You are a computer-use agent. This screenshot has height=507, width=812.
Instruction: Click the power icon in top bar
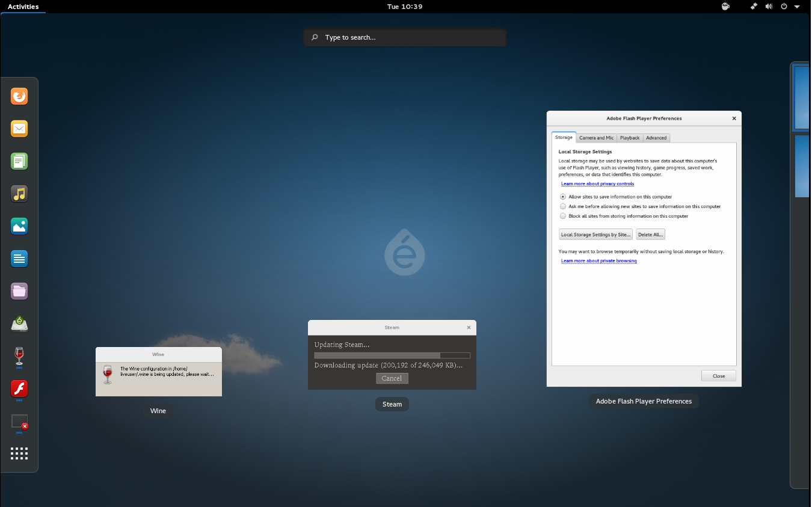point(784,7)
